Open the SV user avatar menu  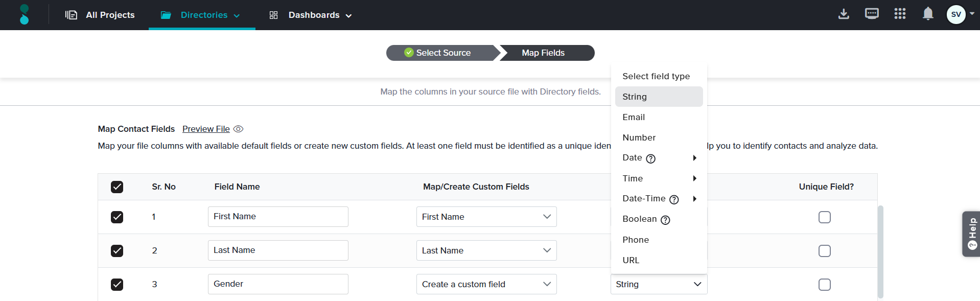point(956,14)
